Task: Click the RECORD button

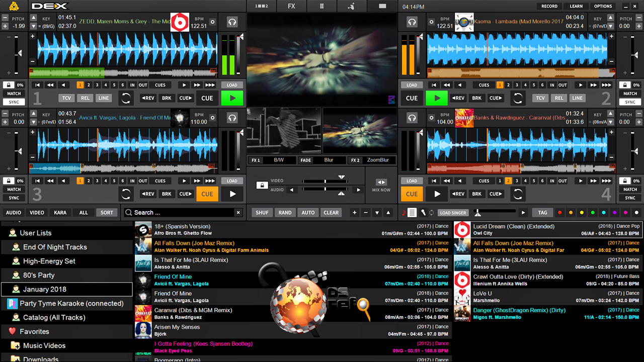Action: (x=549, y=6)
